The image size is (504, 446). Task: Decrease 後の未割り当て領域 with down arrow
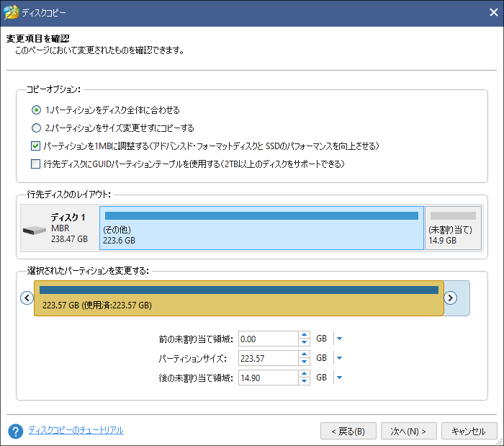[304, 381]
